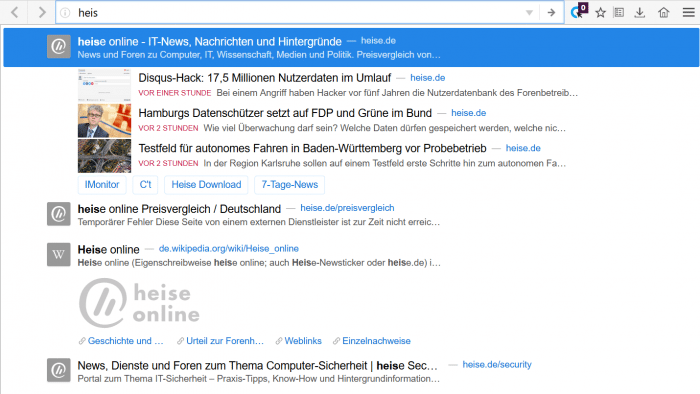700x394 pixels.
Task: Open the hamburger menu
Action: [x=689, y=12]
